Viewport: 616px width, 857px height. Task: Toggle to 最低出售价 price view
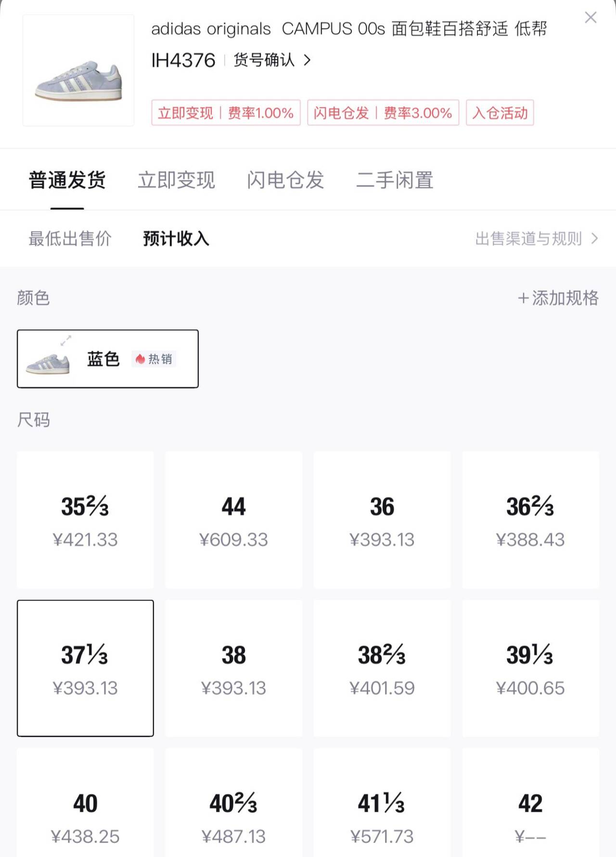[70, 239]
